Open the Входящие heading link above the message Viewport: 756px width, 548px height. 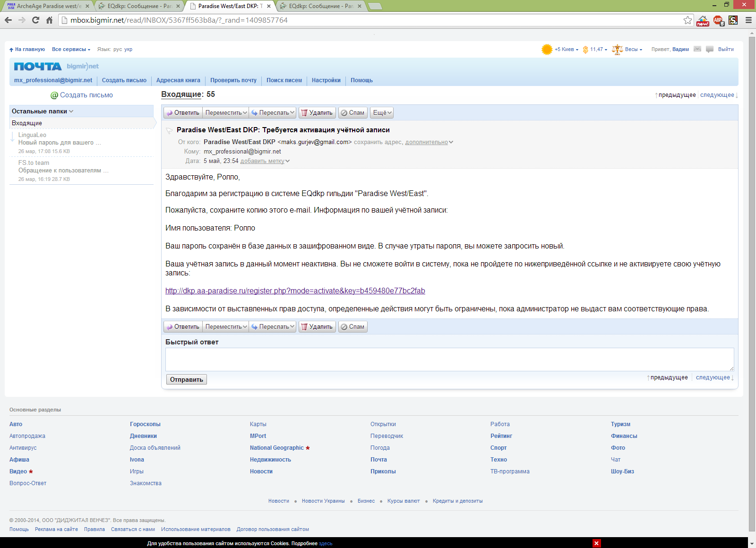tap(182, 94)
